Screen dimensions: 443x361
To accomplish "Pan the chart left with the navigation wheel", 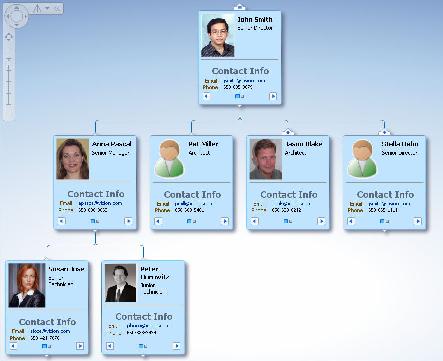I will pos(8,16).
